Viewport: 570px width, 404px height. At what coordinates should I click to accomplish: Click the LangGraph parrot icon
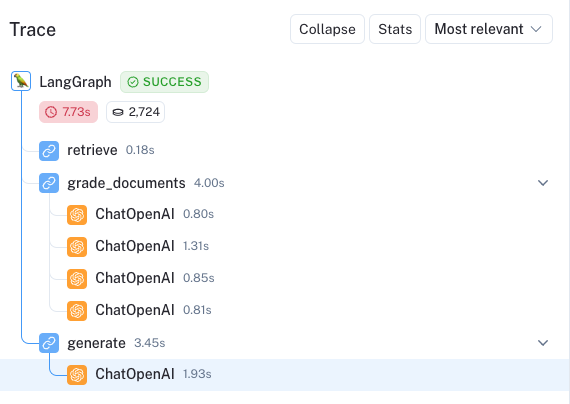[x=21, y=81]
